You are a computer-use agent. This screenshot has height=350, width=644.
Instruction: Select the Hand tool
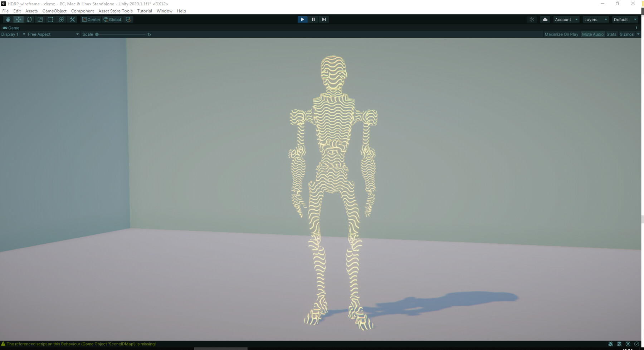pos(8,19)
